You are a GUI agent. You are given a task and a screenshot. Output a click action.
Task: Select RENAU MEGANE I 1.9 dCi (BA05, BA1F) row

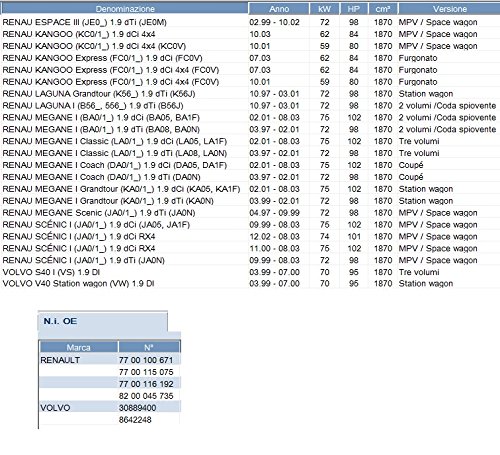[x=250, y=117]
